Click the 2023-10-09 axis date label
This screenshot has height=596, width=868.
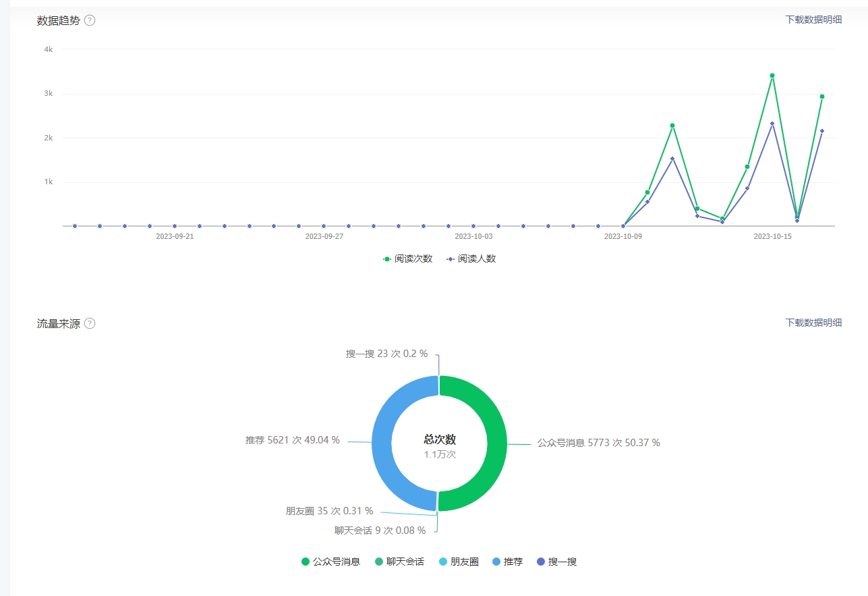click(x=623, y=237)
